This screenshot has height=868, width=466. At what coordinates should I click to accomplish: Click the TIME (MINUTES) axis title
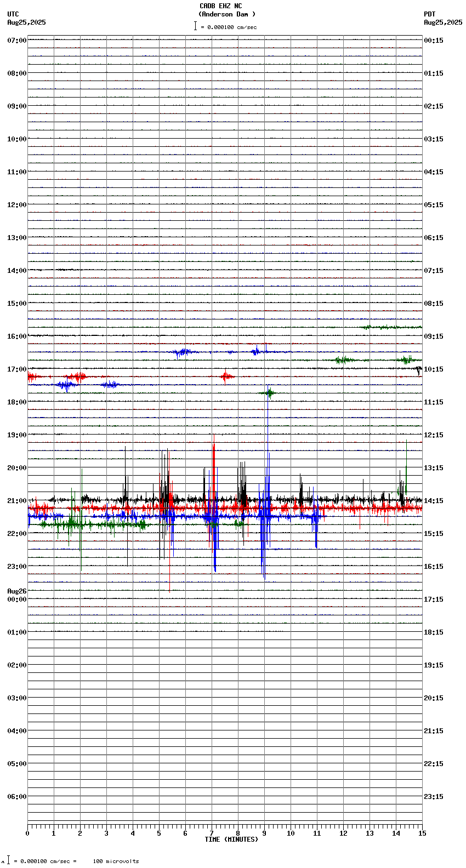pos(231,840)
